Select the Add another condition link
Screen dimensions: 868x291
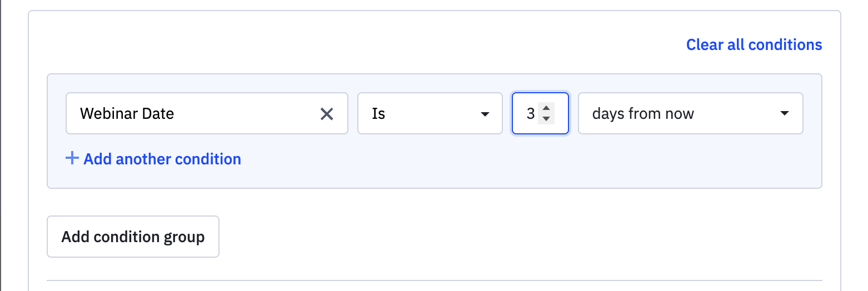(x=162, y=159)
